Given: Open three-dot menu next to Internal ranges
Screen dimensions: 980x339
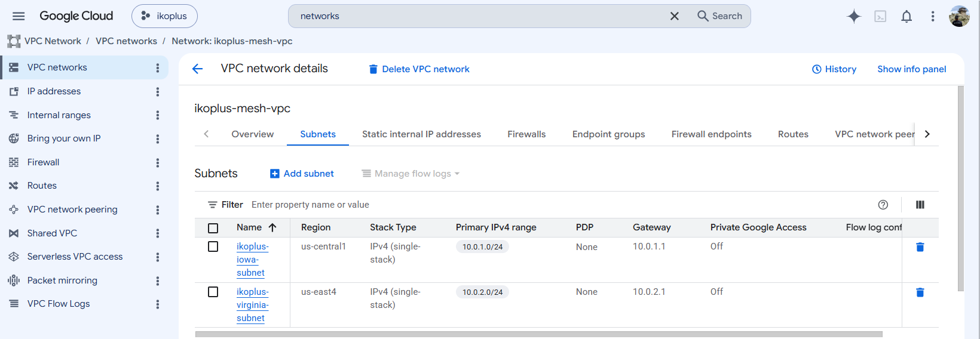Looking at the screenshot, I should tap(158, 115).
